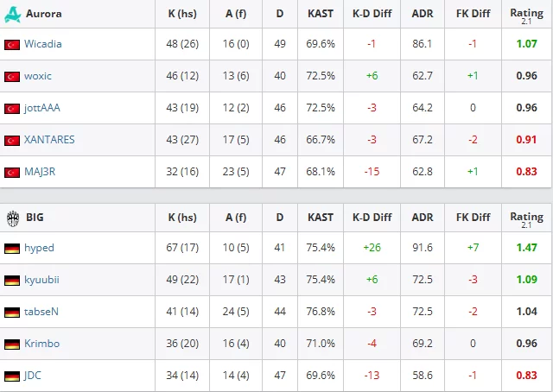Click the German flag next to JDC
The width and height of the screenshot is (553, 392).
tap(12, 376)
